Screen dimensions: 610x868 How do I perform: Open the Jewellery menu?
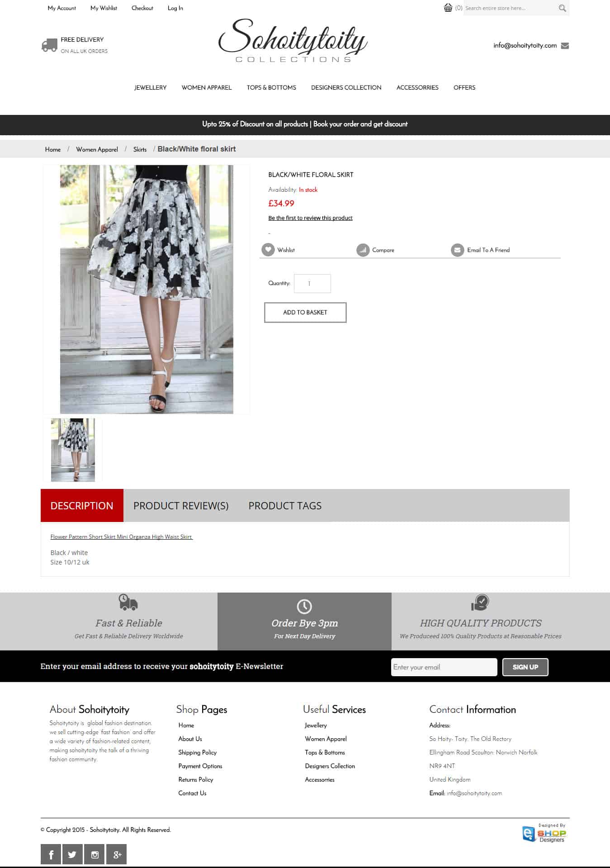coord(150,88)
